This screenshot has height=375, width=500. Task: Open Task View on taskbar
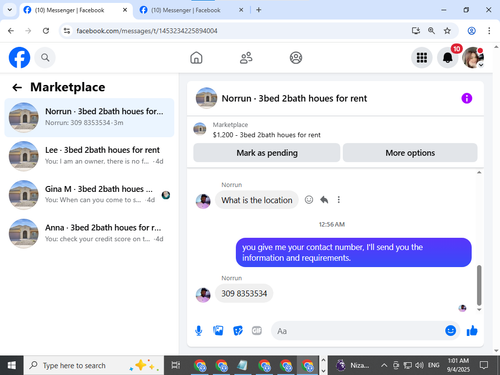click(x=176, y=365)
